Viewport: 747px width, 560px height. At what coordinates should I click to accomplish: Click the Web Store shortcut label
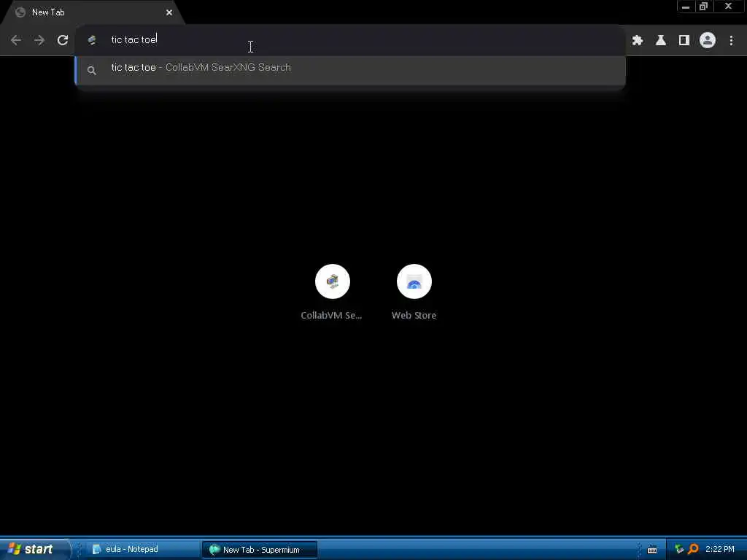point(414,315)
